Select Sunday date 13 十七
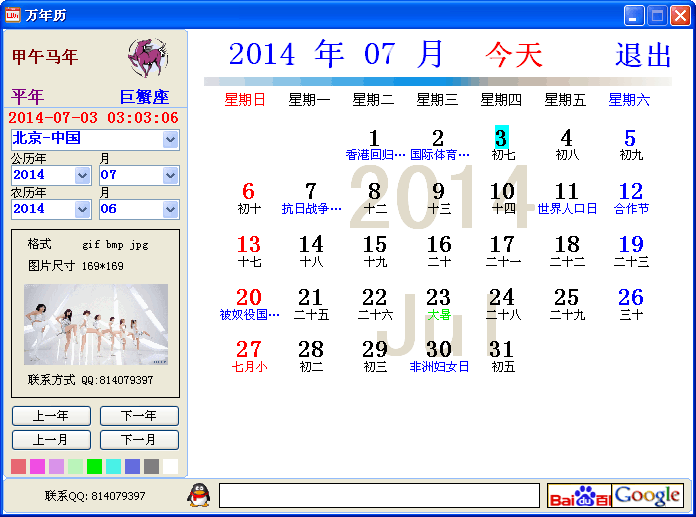Screen dimensions: 696x517 click(x=249, y=251)
